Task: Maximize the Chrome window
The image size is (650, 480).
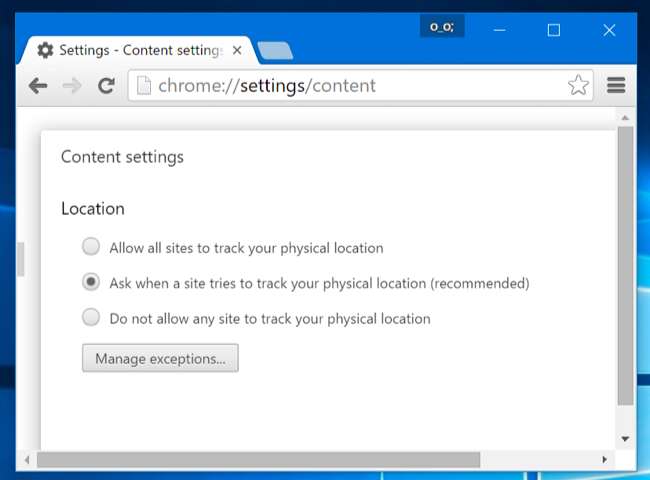Action: click(553, 30)
